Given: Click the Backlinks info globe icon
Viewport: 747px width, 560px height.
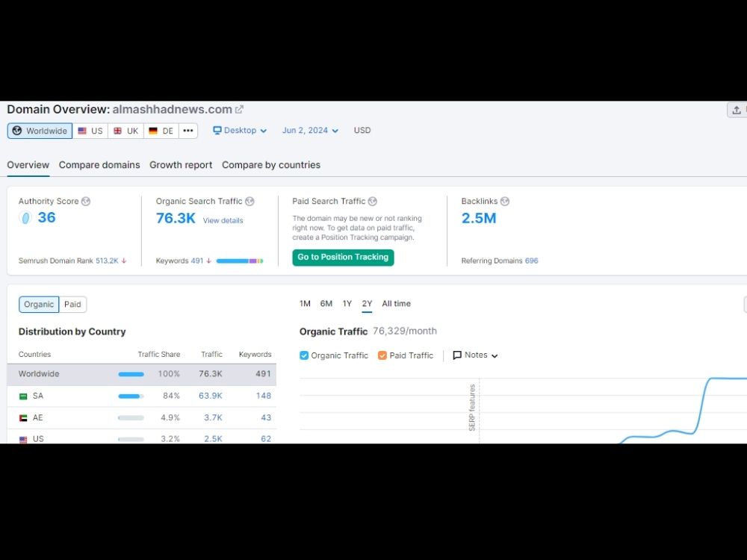Looking at the screenshot, I should (505, 202).
